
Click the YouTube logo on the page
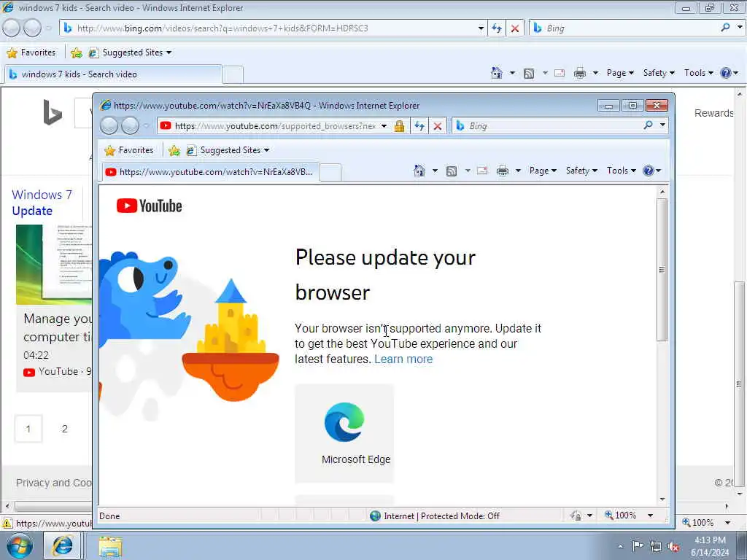coord(149,206)
